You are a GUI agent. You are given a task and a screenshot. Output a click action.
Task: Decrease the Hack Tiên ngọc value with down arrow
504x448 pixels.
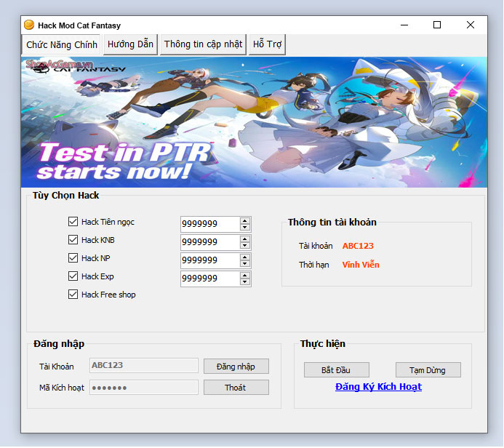[x=245, y=227]
